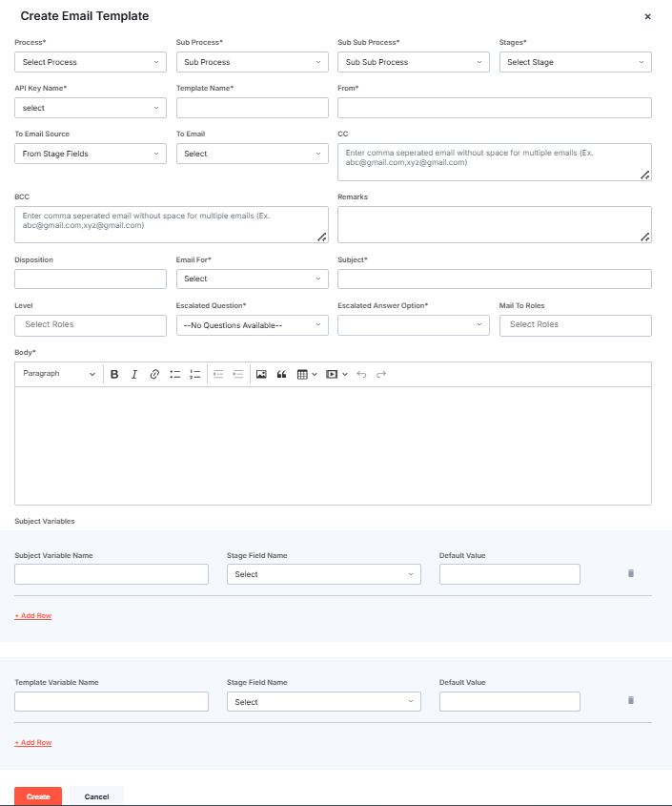
Task: Open the Process dropdown
Action: coord(90,62)
